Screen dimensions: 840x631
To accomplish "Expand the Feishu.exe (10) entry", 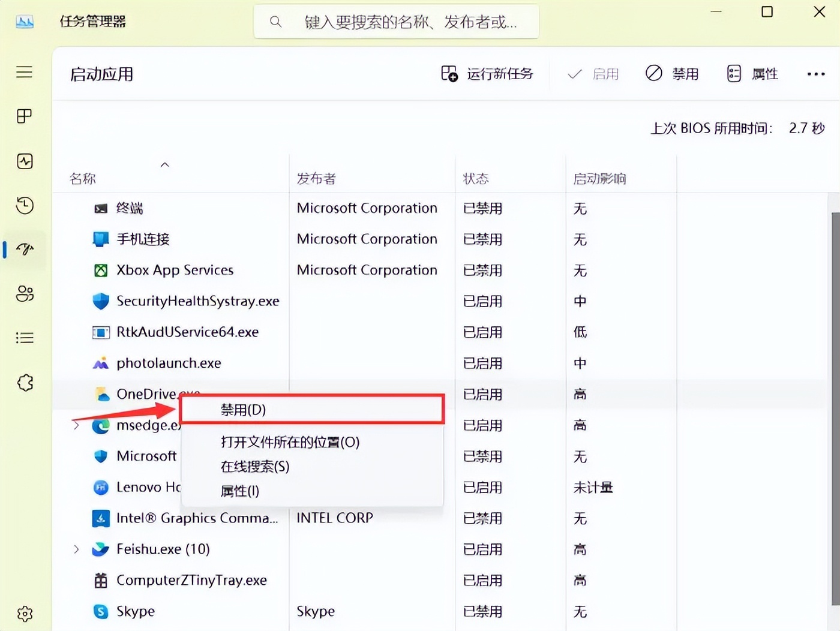I will pyautogui.click(x=76, y=549).
